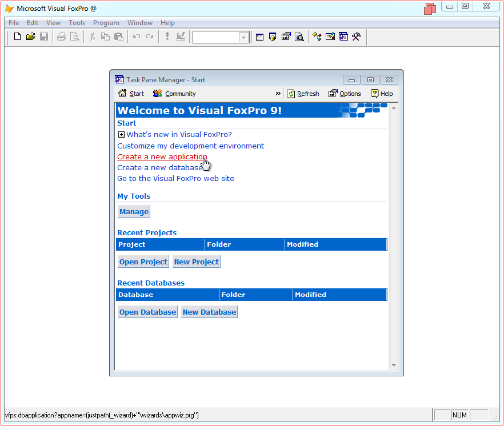Open the Task Pane toolbar icon
This screenshot has height=426, width=504.
[343, 37]
